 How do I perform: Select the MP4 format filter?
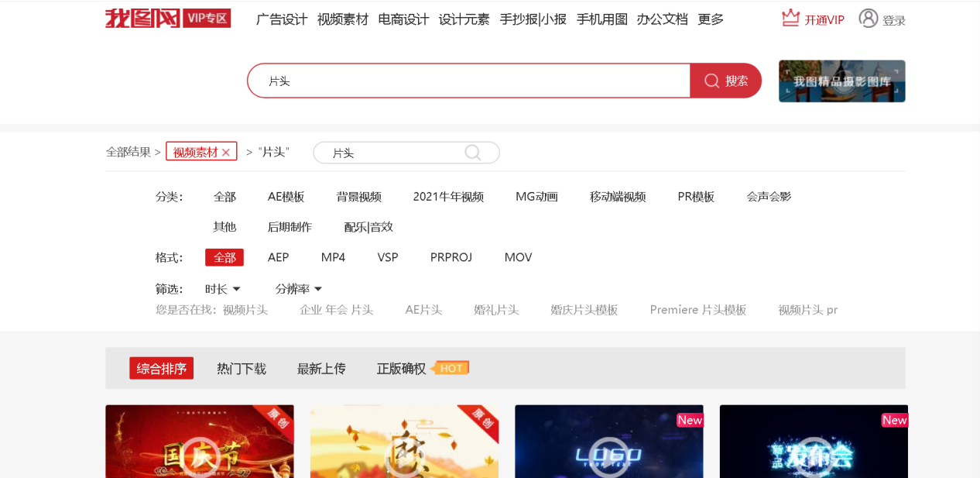pyautogui.click(x=333, y=256)
